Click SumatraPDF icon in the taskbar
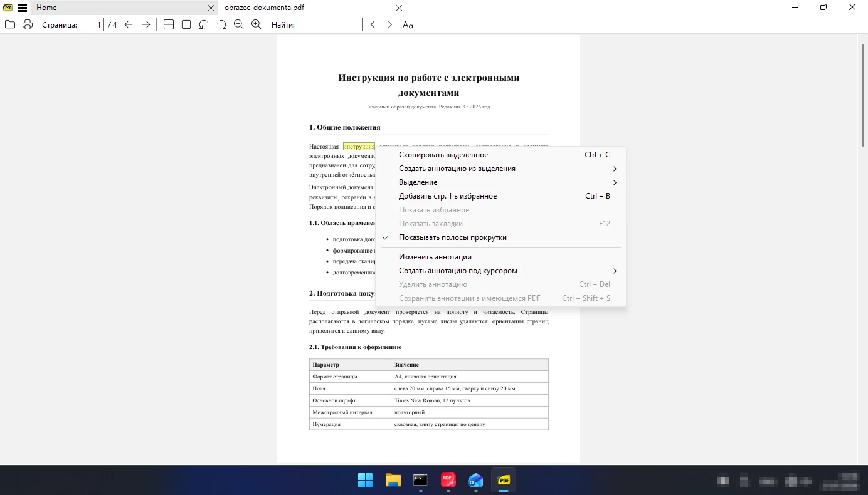Viewport: 868px width, 495px height. click(504, 481)
